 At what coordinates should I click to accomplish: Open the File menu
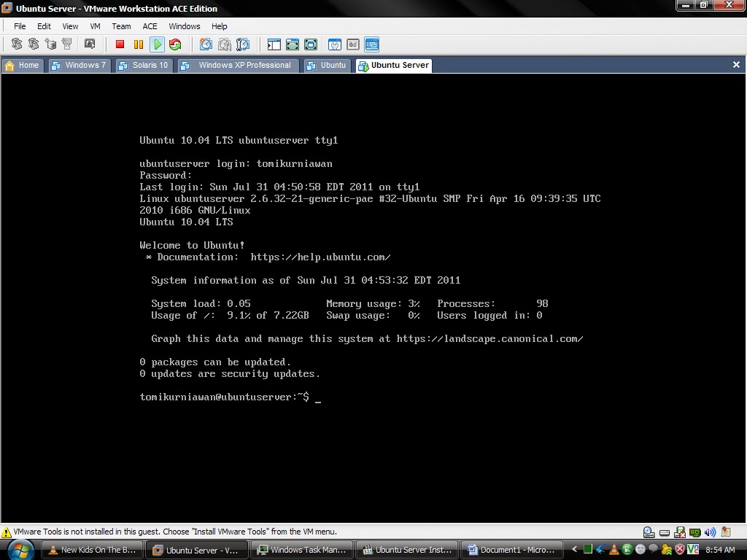tap(20, 26)
